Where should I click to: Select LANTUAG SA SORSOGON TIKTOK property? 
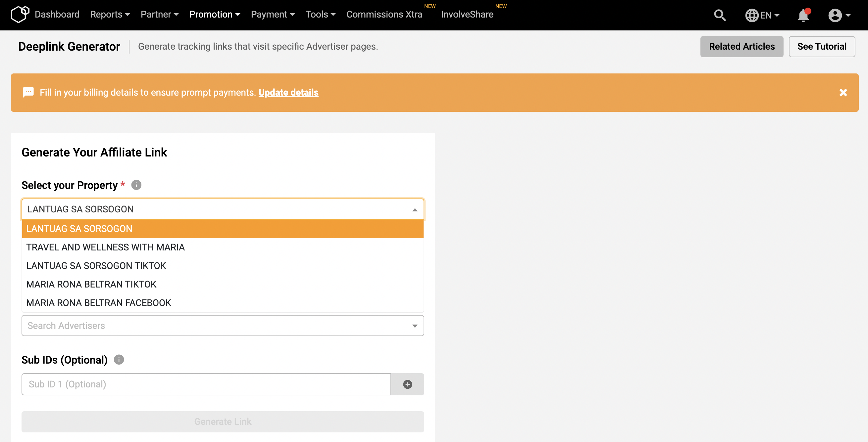click(96, 266)
